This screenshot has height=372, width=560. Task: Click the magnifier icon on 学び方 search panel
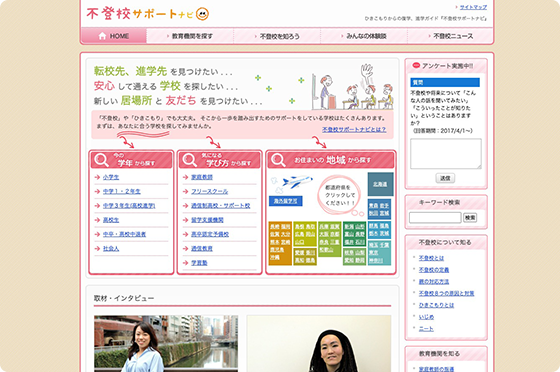point(189,160)
